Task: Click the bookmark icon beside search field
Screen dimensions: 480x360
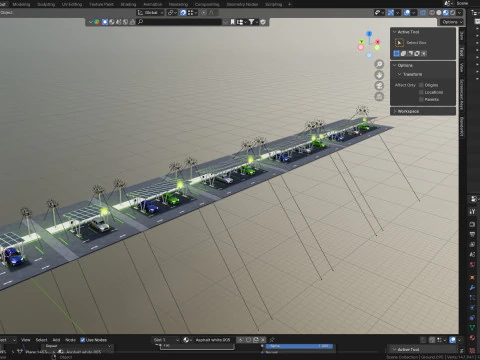Action: coord(232,22)
